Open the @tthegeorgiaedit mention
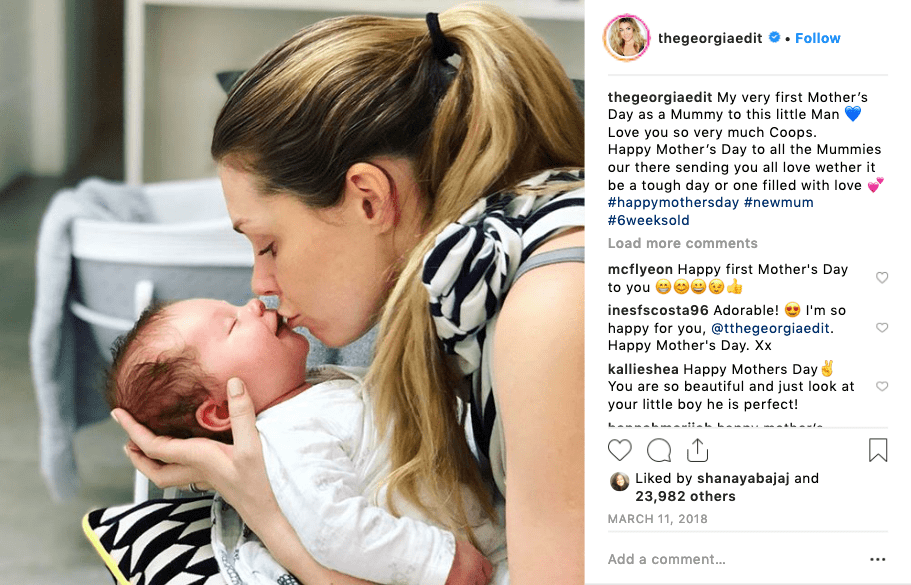This screenshot has width=911, height=585. [x=770, y=328]
